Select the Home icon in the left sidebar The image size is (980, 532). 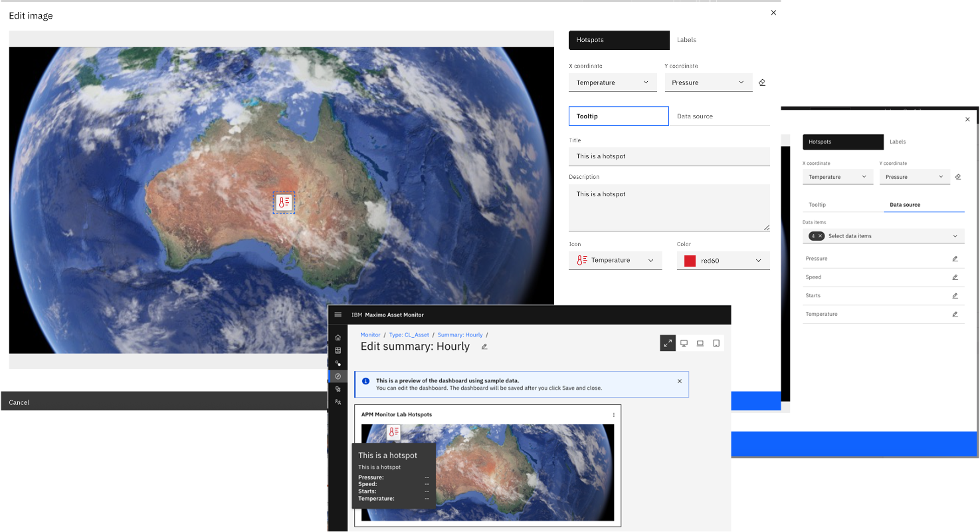(338, 337)
